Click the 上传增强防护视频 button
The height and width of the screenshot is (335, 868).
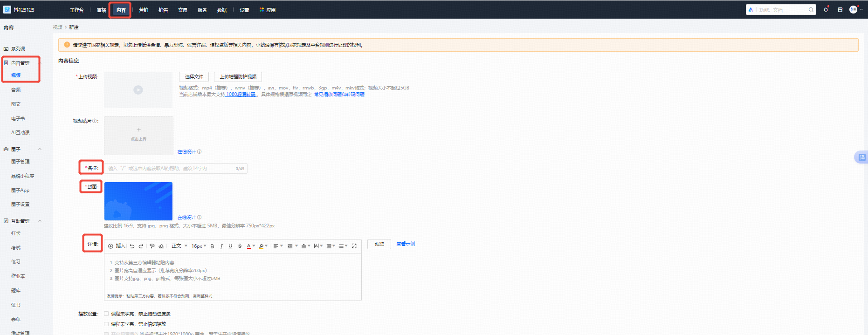(x=238, y=77)
